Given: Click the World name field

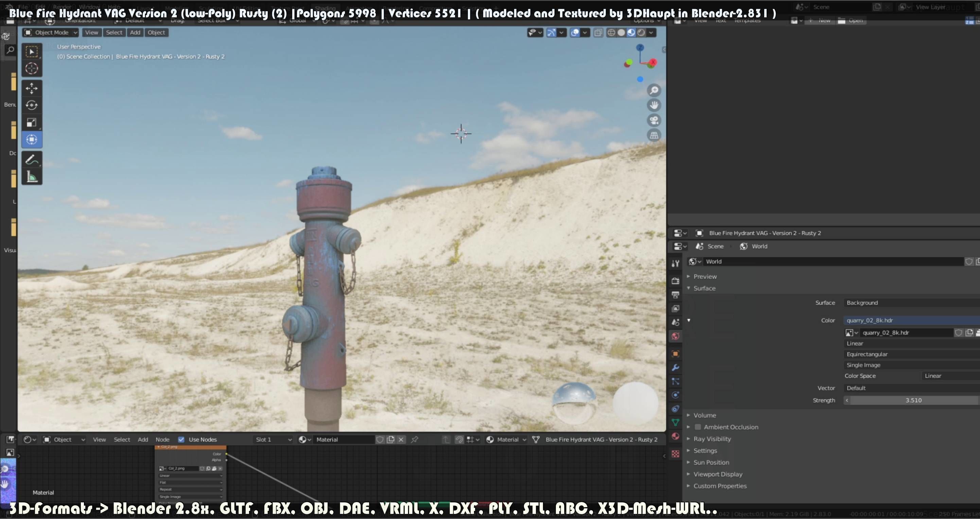Looking at the screenshot, I should 833,262.
